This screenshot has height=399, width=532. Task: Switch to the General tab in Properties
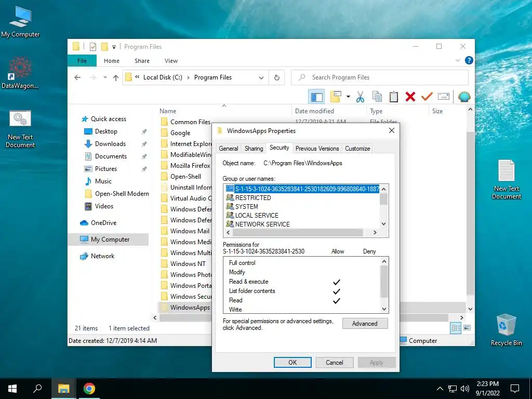(229, 149)
